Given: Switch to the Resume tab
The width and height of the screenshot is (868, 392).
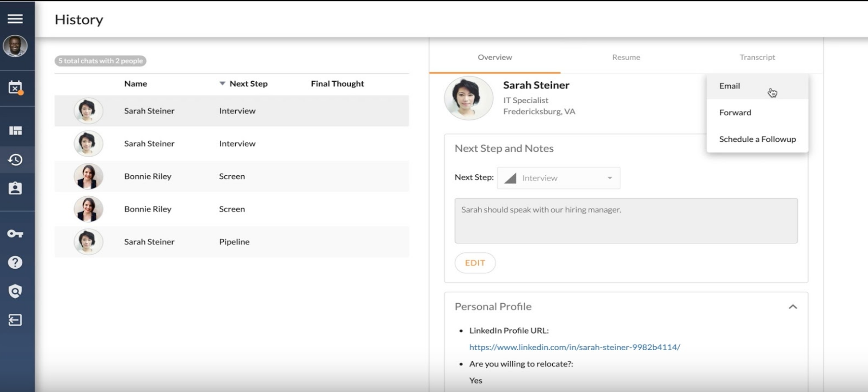Looking at the screenshot, I should [x=626, y=57].
